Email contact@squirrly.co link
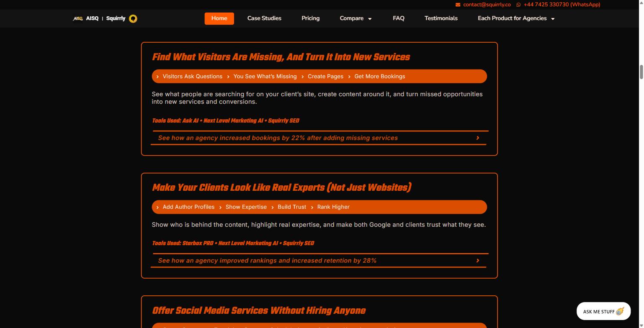The width and height of the screenshot is (644, 328). [487, 5]
